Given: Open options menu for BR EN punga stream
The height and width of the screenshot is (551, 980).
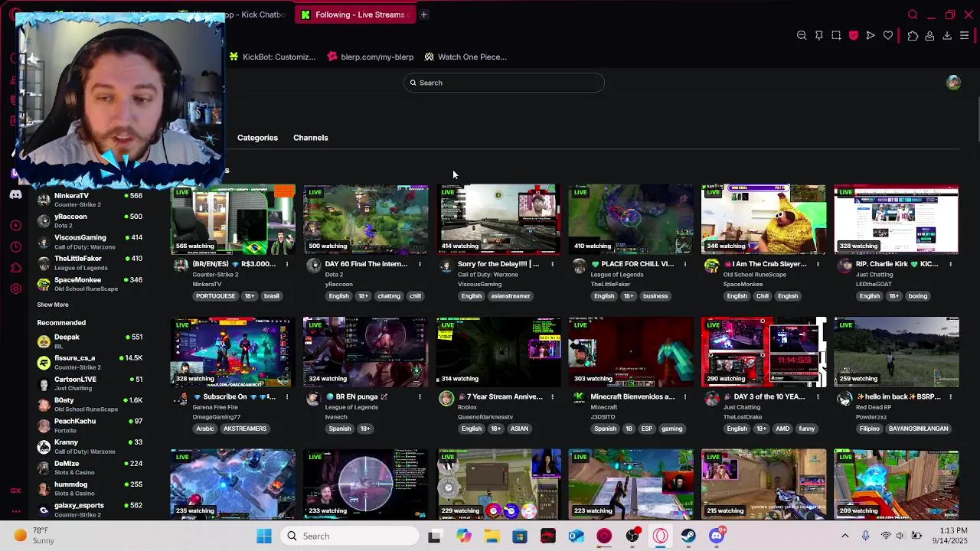Looking at the screenshot, I should tap(420, 396).
